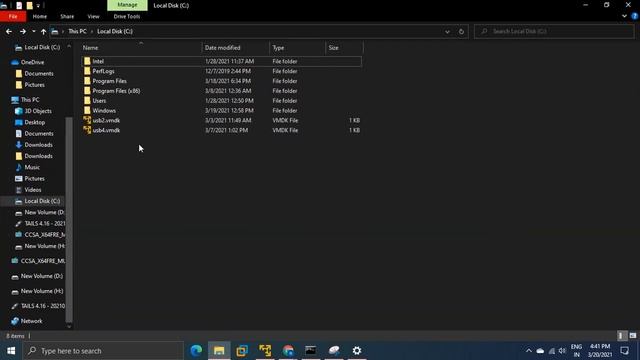This screenshot has width=640, height=360.
Task: Open Settings gear in the taskbar
Action: [x=357, y=351]
